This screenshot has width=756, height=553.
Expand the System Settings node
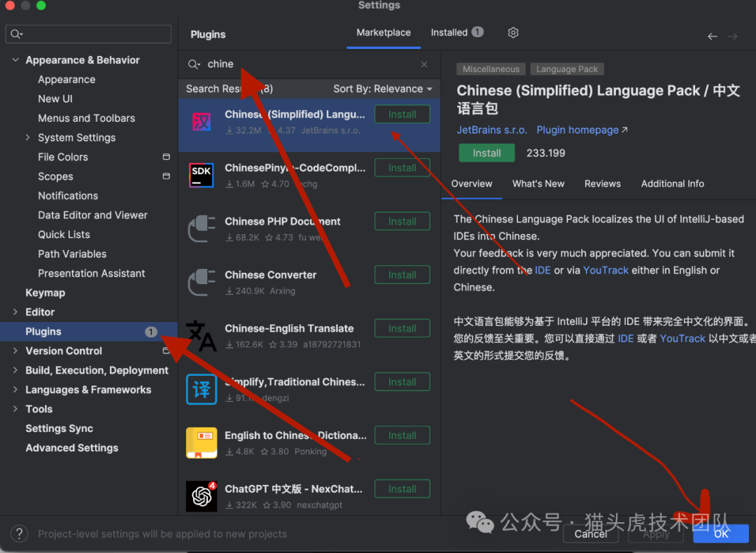point(27,137)
